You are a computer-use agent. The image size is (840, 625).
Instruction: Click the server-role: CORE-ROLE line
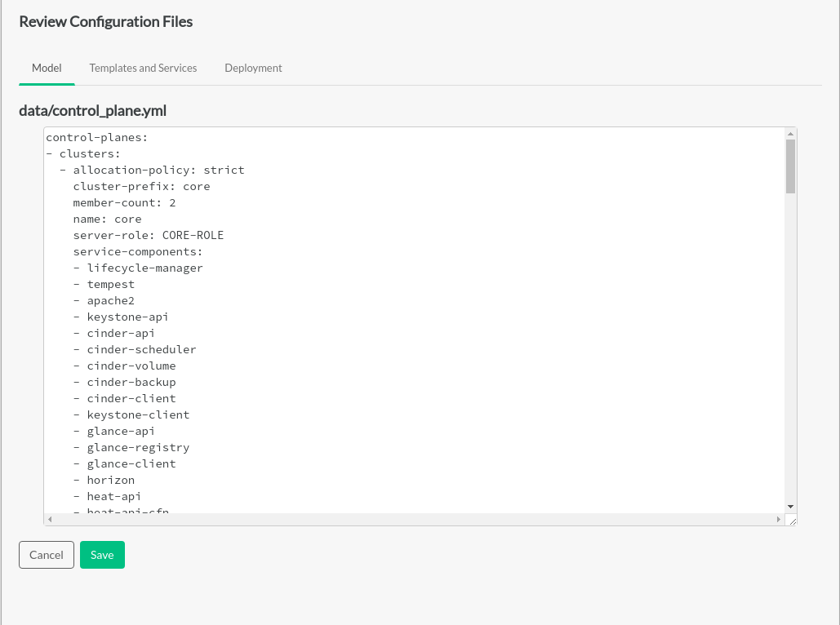[x=148, y=236]
